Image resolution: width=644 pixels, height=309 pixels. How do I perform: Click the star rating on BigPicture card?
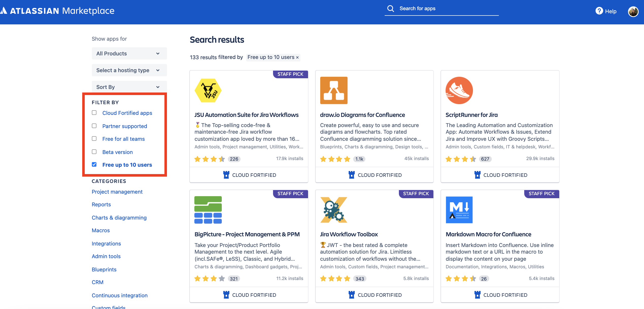click(x=210, y=279)
